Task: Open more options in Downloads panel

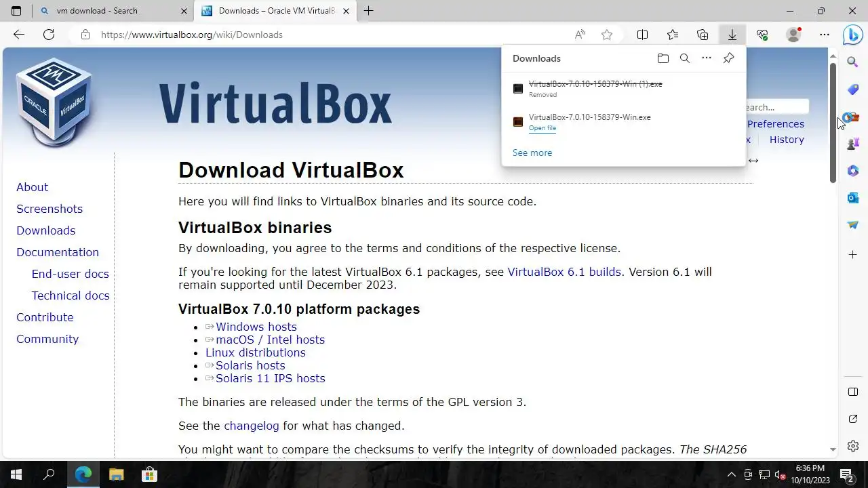Action: [x=707, y=58]
